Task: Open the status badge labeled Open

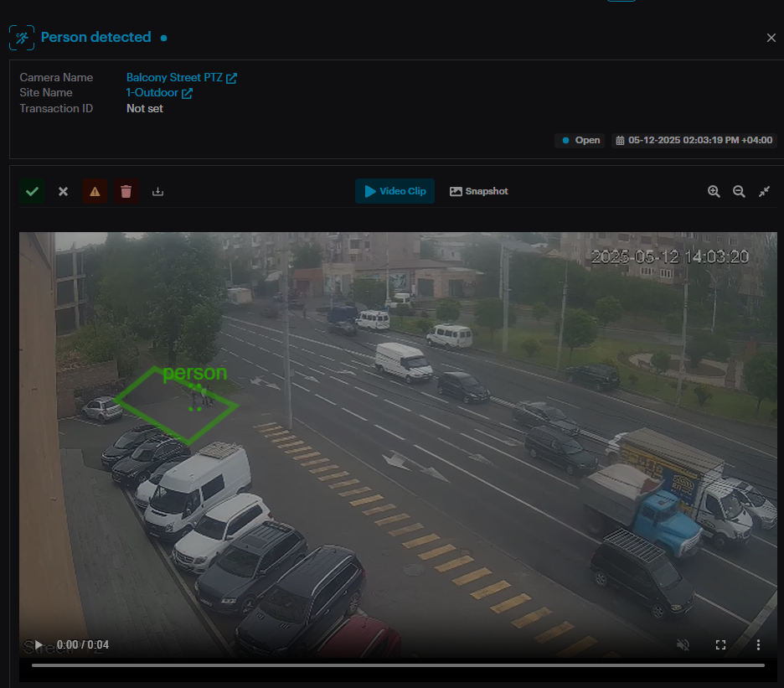Action: (x=580, y=141)
